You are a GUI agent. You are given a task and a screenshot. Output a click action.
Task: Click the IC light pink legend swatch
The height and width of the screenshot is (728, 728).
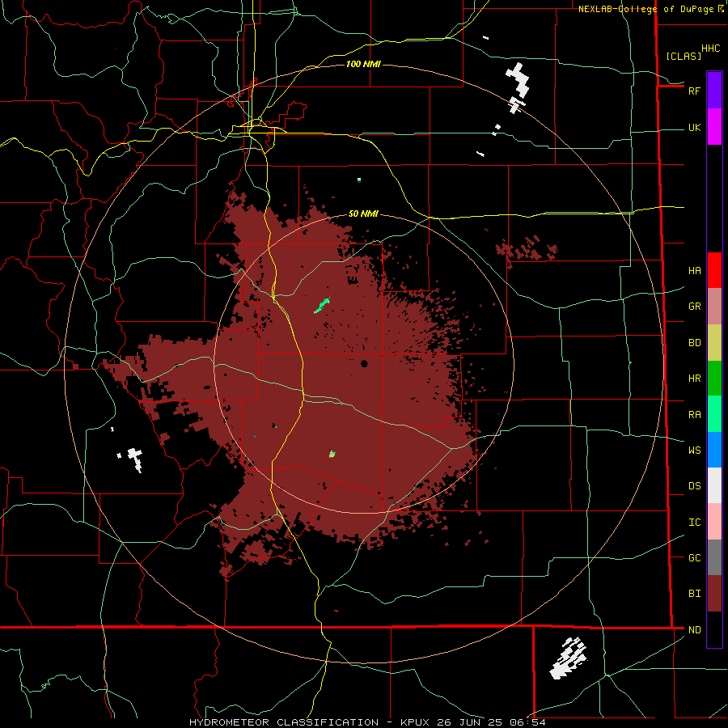714,522
